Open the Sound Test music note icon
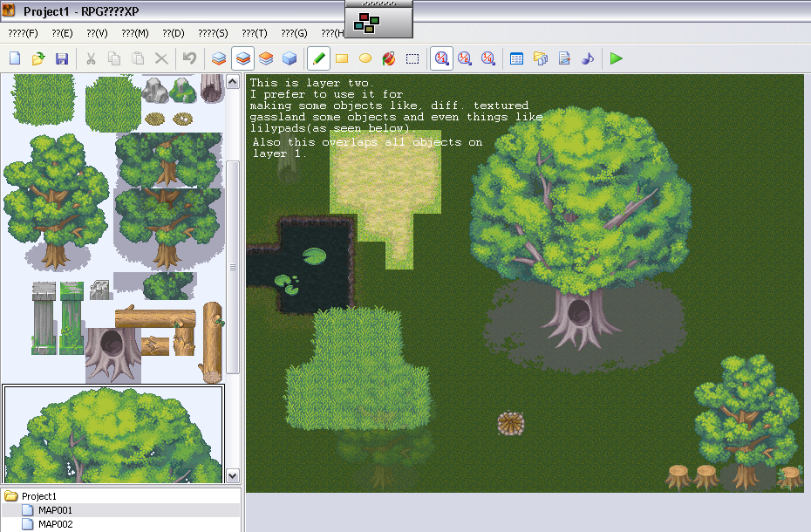This screenshot has width=811, height=532. pos(587,58)
